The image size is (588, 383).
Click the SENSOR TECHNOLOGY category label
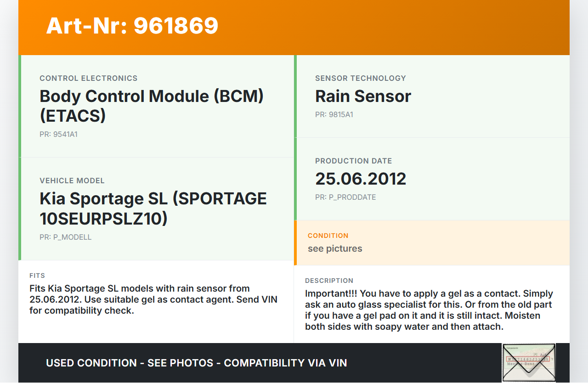point(361,78)
